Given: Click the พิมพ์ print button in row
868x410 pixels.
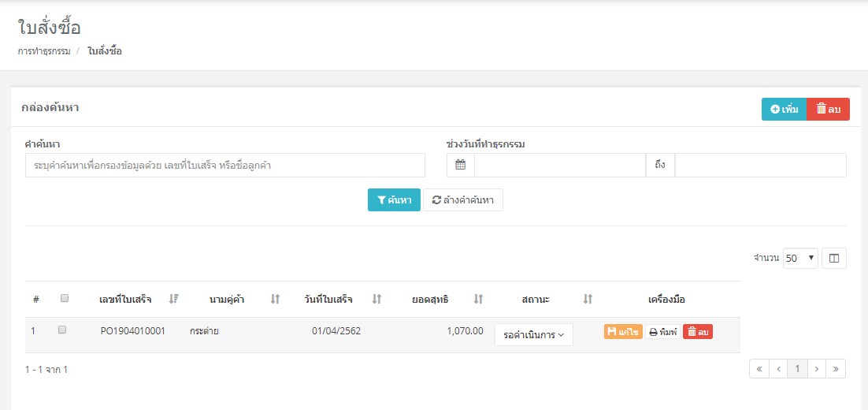Looking at the screenshot, I should tap(663, 332).
